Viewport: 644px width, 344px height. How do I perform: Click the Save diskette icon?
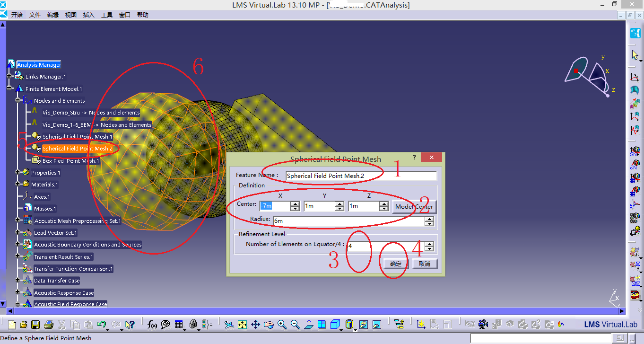(x=35, y=325)
